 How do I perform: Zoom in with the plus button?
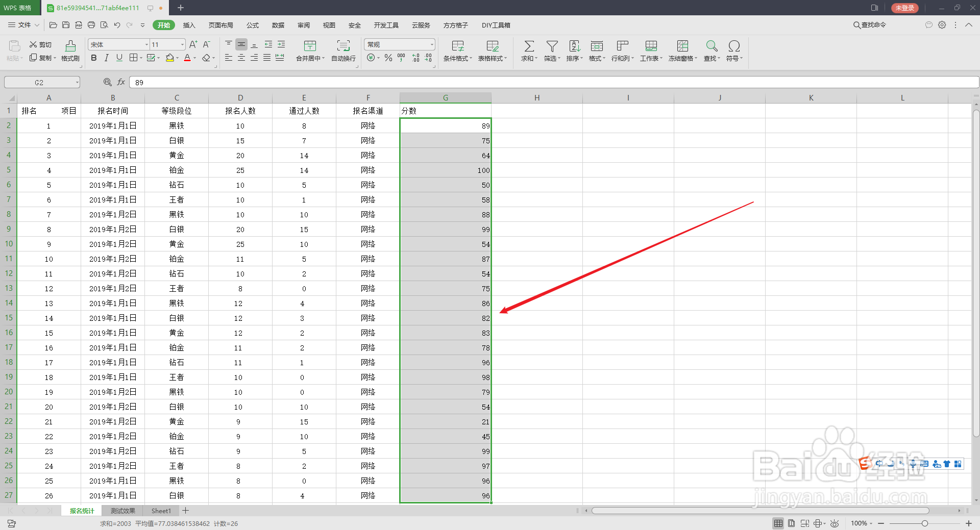tap(968, 523)
